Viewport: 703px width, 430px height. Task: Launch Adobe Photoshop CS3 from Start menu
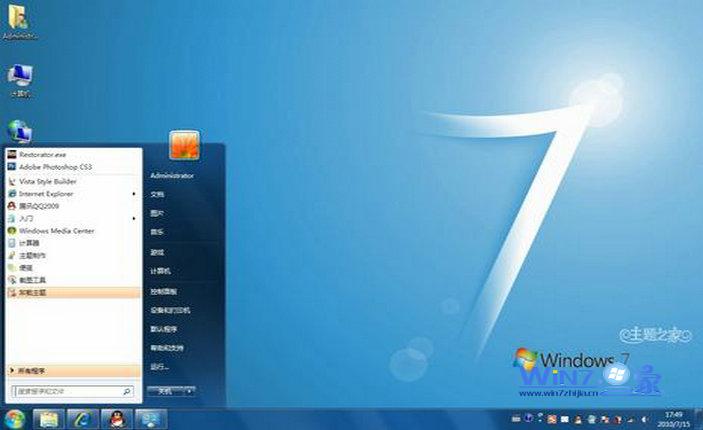74,167
